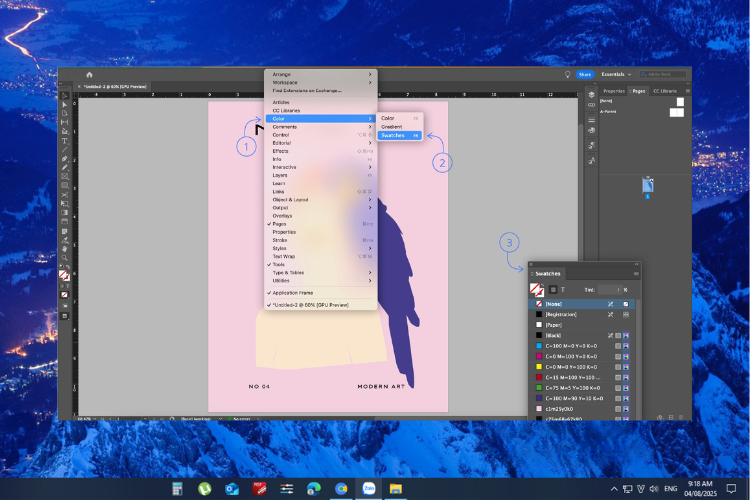This screenshot has height=500, width=750.
Task: Select the Pen tool
Action: click(65, 158)
